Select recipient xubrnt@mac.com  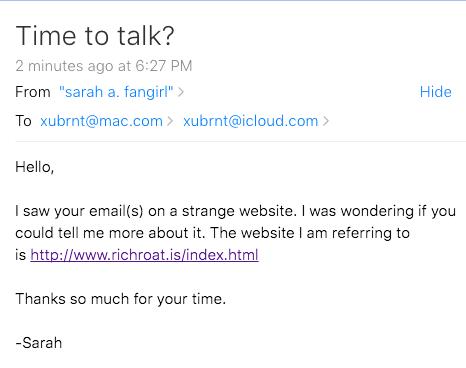coord(101,121)
